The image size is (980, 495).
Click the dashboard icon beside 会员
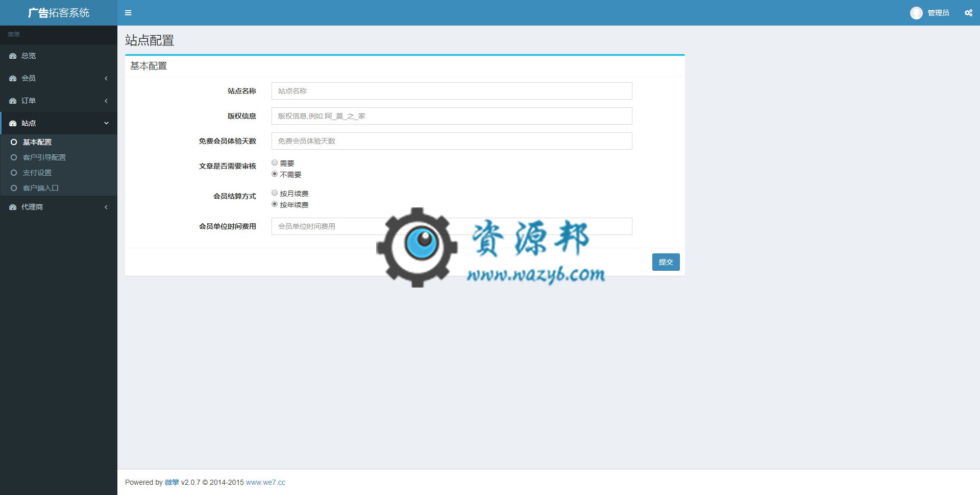coord(13,78)
